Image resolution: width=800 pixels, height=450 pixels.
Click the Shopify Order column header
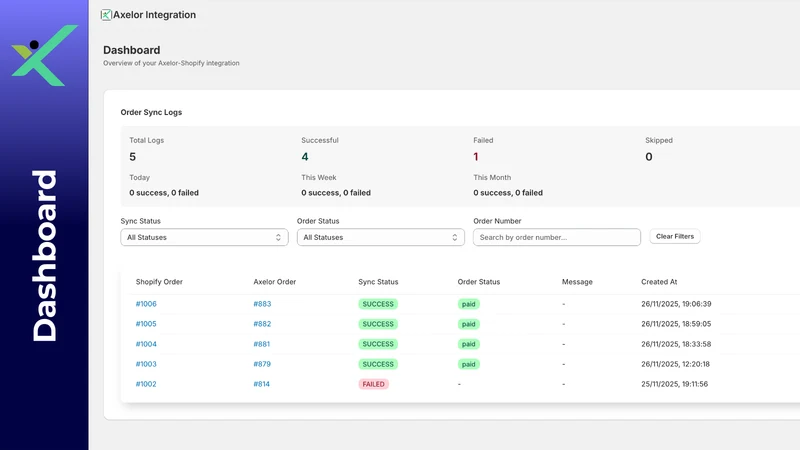tap(159, 282)
